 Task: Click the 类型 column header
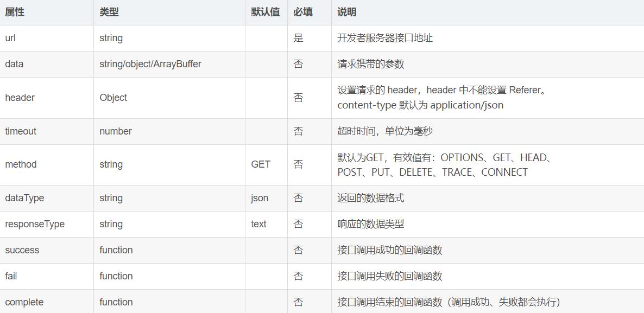(x=106, y=11)
